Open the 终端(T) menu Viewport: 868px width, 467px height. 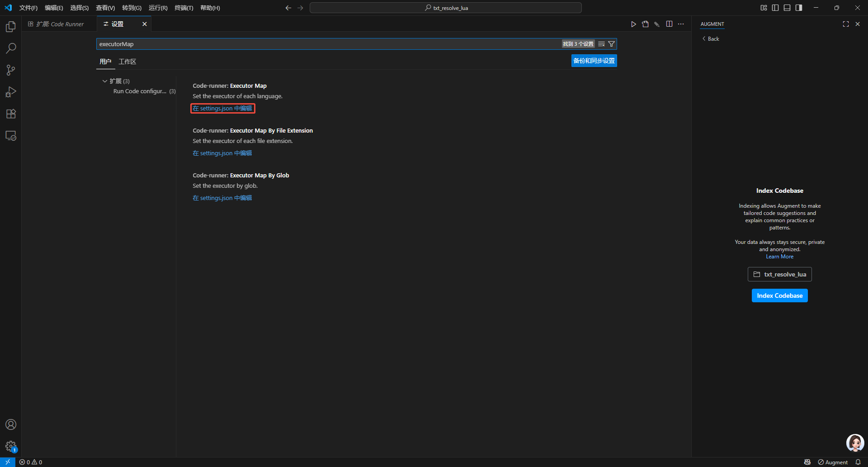184,8
